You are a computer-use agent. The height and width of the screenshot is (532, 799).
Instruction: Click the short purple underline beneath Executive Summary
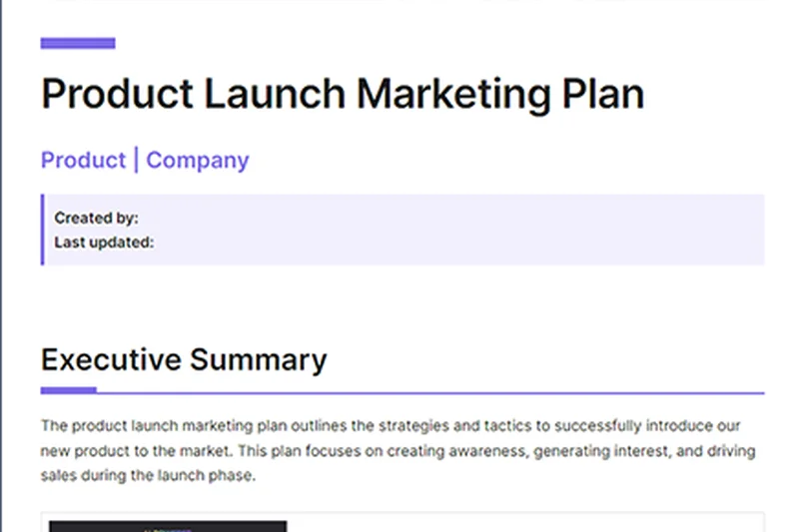click(68, 390)
